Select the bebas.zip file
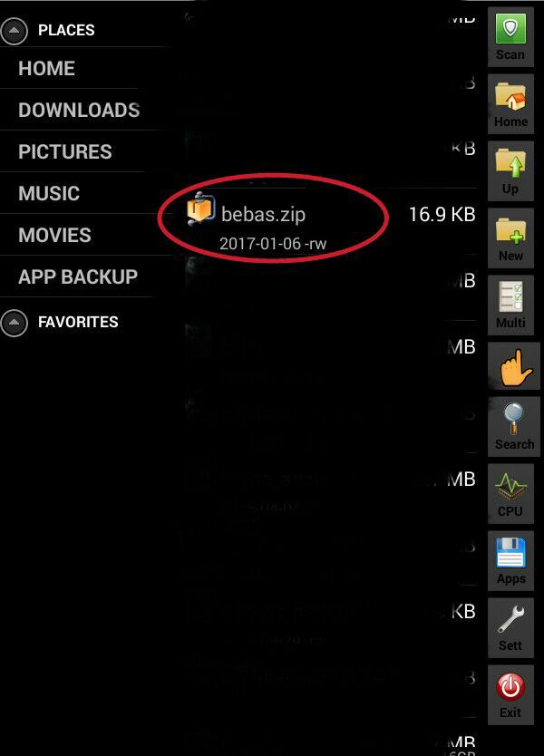 pos(331,221)
